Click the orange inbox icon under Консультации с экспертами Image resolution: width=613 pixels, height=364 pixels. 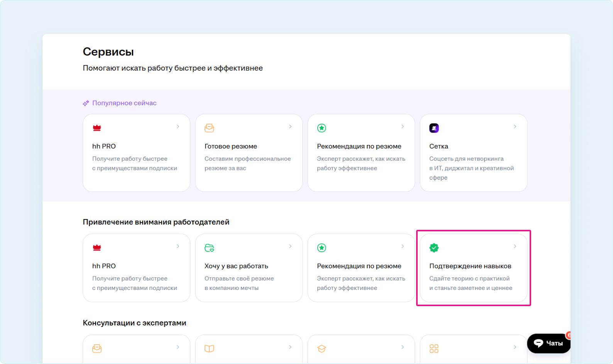97,349
